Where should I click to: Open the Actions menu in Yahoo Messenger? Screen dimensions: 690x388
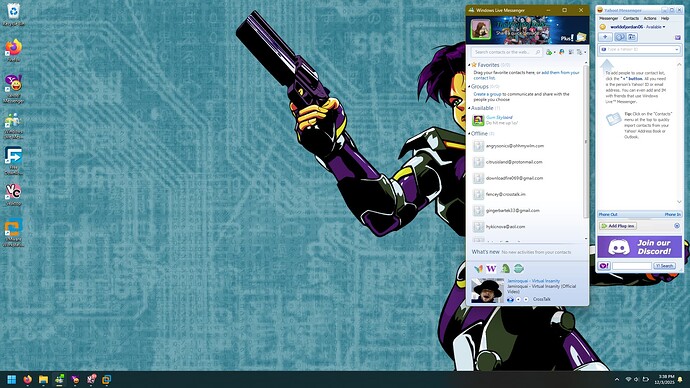click(x=650, y=18)
